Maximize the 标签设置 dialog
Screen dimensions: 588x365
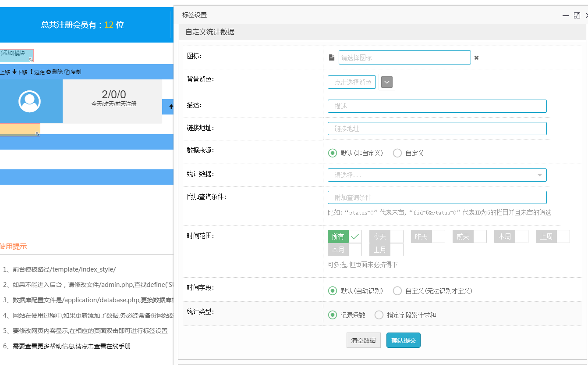click(577, 15)
